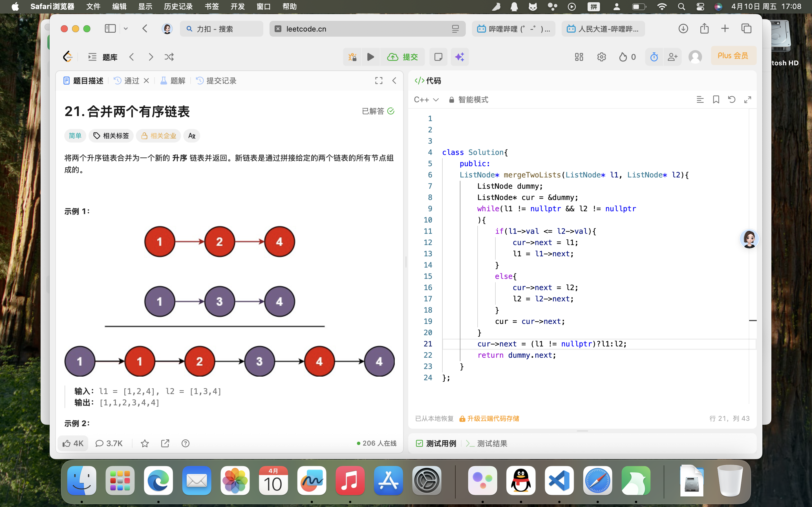Image resolution: width=812 pixels, height=507 pixels.
Task: Collapse the description panel with chevron
Action: (x=394, y=81)
